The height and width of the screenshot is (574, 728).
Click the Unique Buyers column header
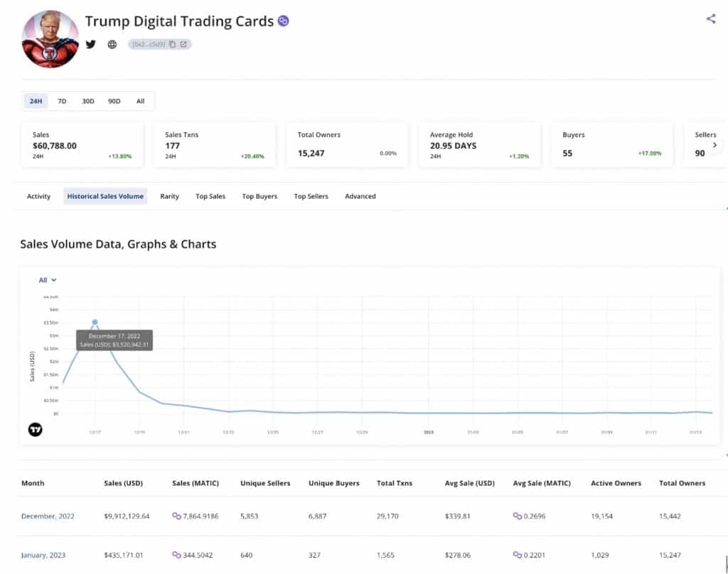[334, 483]
